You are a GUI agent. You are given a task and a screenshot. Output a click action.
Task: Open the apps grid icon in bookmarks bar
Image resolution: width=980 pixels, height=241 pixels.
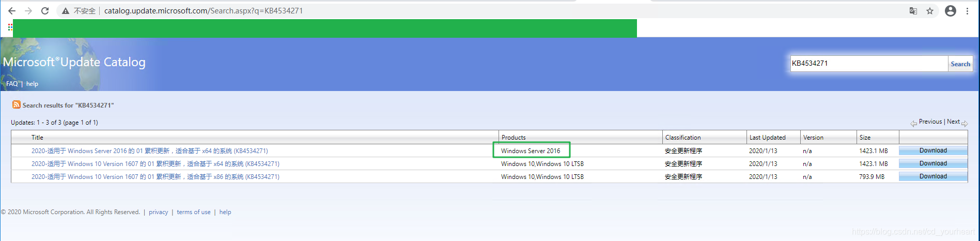[10, 27]
